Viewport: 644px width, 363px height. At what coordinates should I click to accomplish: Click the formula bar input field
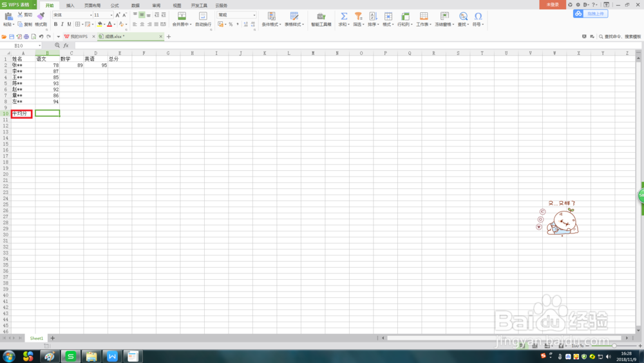pos(357,46)
